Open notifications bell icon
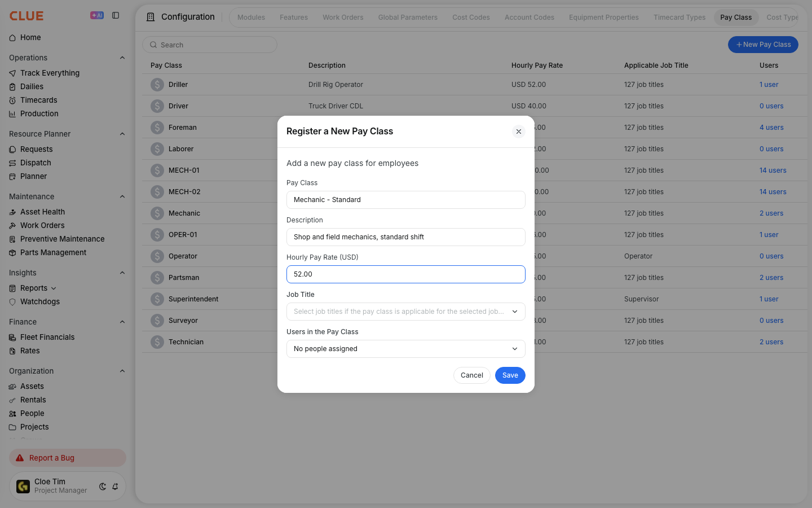 [x=115, y=487]
